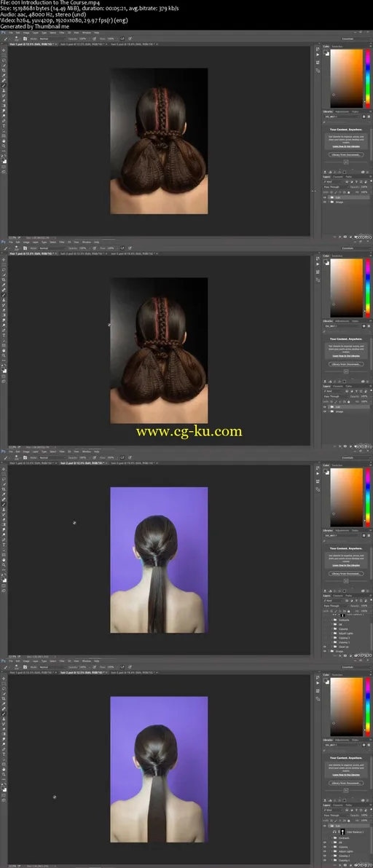Hide the Image group in the second frame
Screen dimensions: 373x868
click(x=325, y=411)
